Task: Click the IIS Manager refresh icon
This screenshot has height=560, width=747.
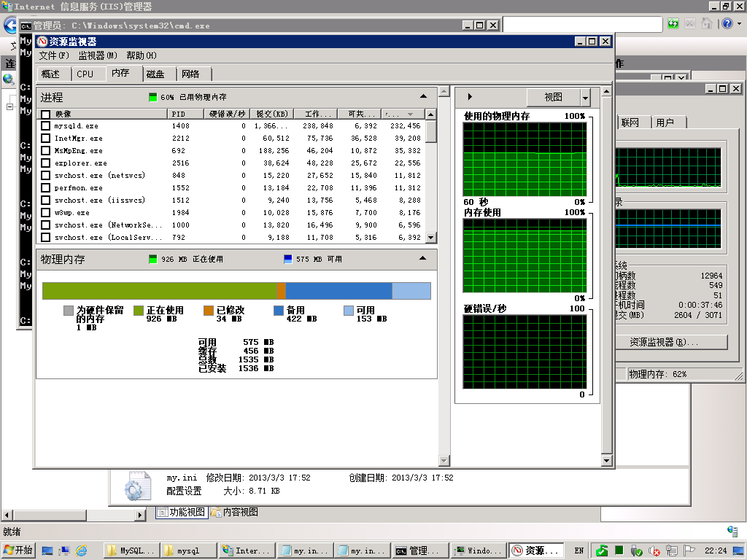Action: [x=673, y=24]
